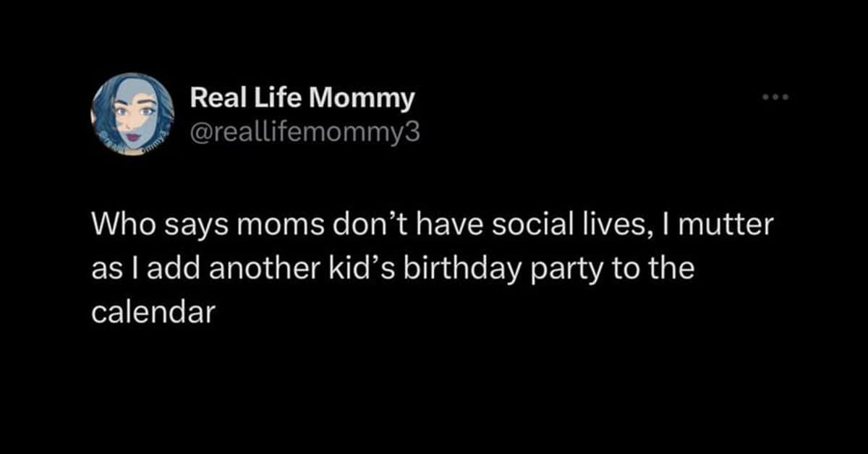868x454 pixels.
Task: Open the Real Life Mommy display name link
Action: pyautogui.click(x=302, y=98)
